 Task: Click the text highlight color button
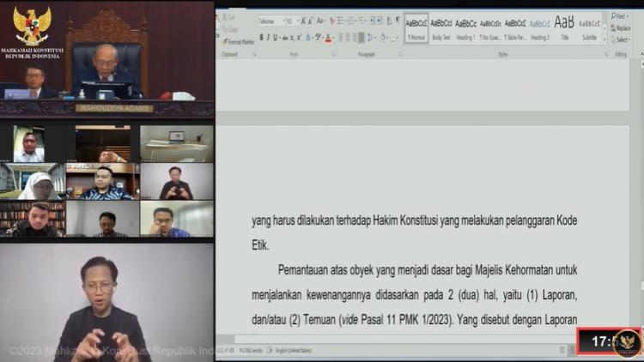pyautogui.click(x=318, y=38)
